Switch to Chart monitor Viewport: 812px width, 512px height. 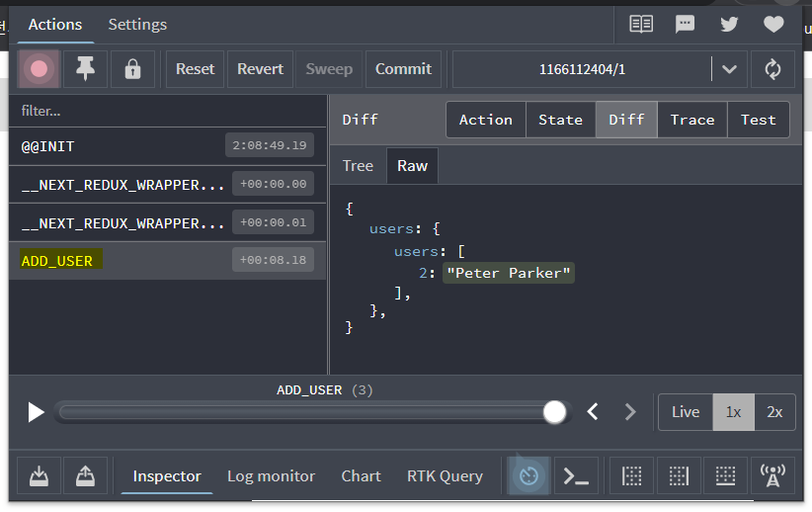pyautogui.click(x=361, y=475)
